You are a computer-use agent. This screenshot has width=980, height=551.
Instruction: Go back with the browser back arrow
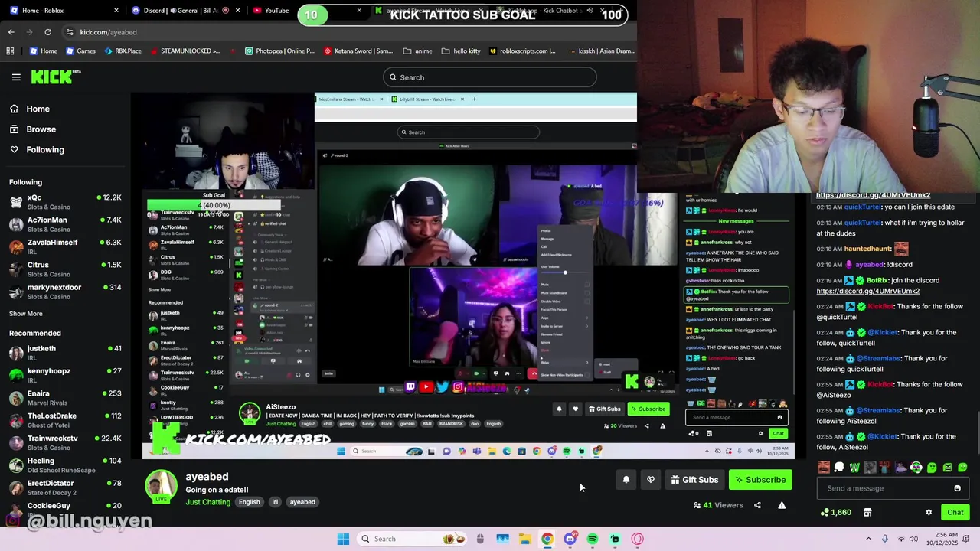coord(11,32)
